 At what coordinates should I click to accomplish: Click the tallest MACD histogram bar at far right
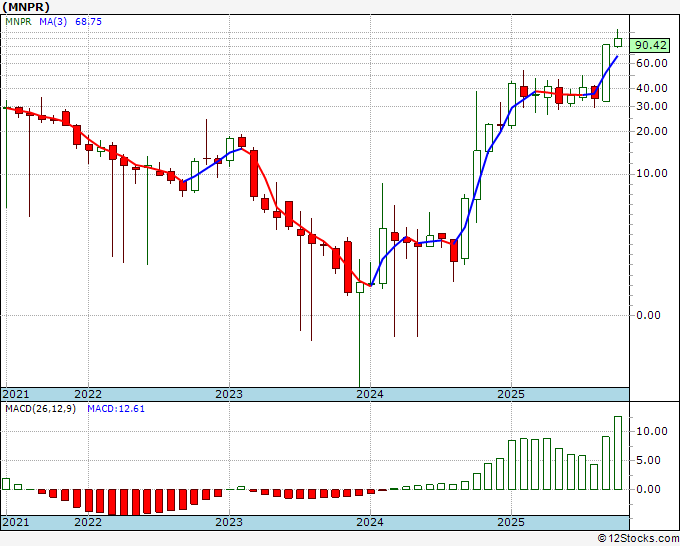[618, 453]
